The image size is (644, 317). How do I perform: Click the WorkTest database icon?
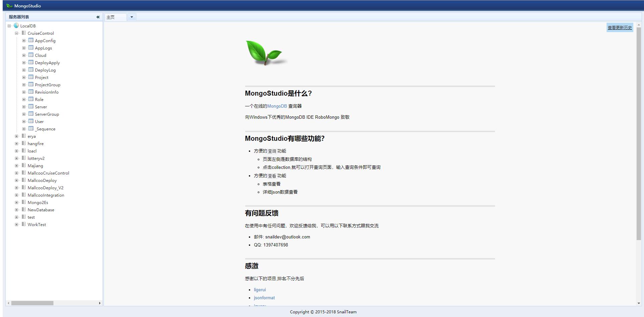24,224
